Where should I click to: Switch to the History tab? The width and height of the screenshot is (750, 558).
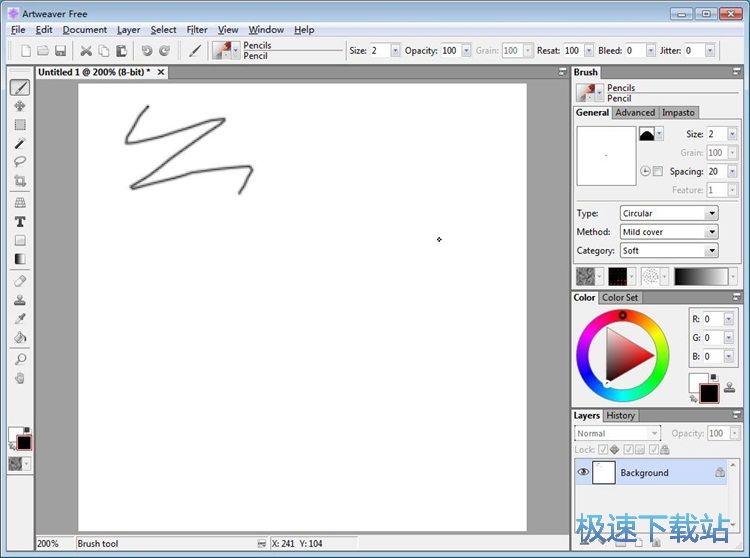click(x=620, y=416)
